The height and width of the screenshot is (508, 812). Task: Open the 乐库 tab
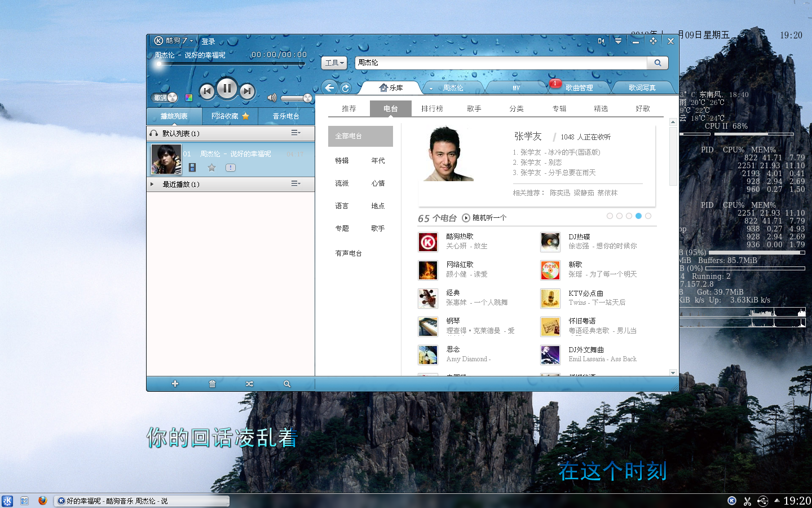coord(391,87)
